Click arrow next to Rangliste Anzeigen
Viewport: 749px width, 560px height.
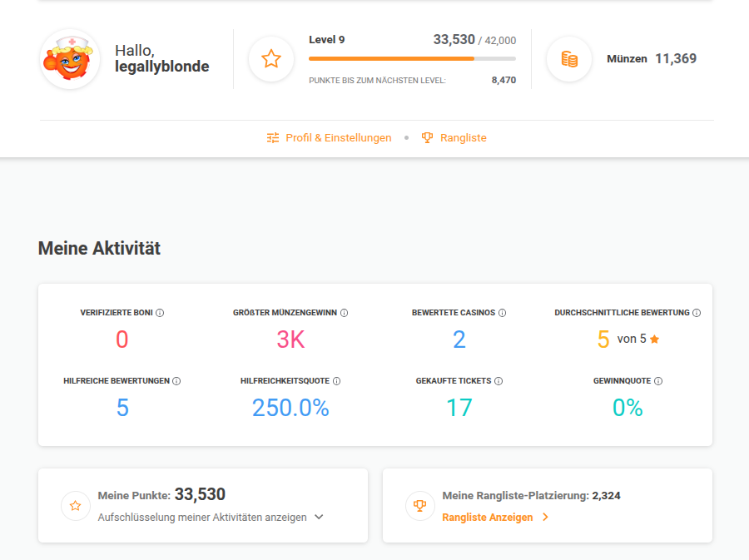click(x=545, y=517)
